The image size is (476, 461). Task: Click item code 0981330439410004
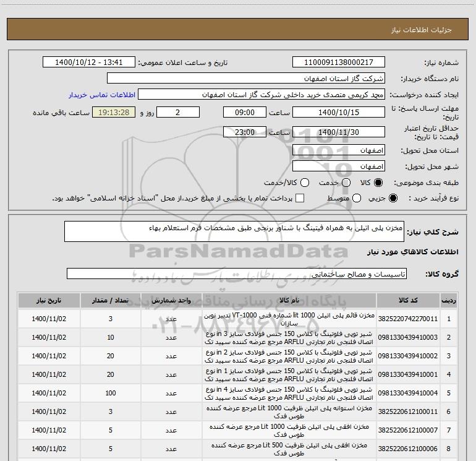(x=408, y=393)
